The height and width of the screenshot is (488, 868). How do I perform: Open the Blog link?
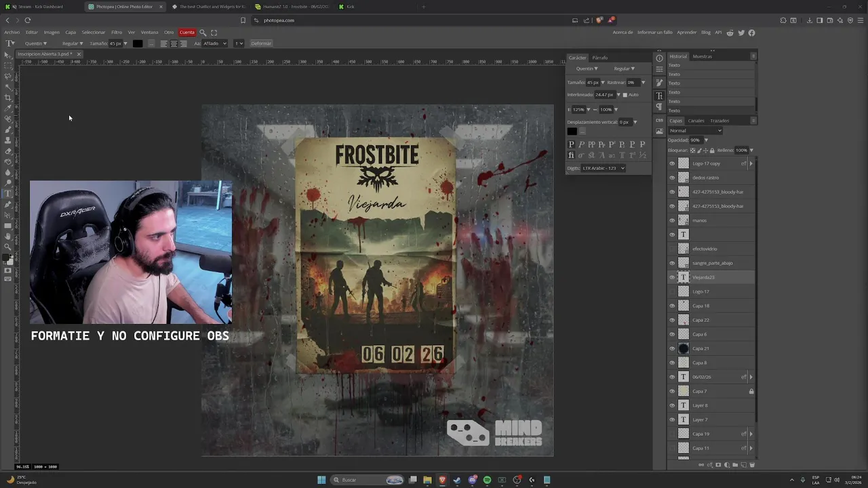pos(706,33)
